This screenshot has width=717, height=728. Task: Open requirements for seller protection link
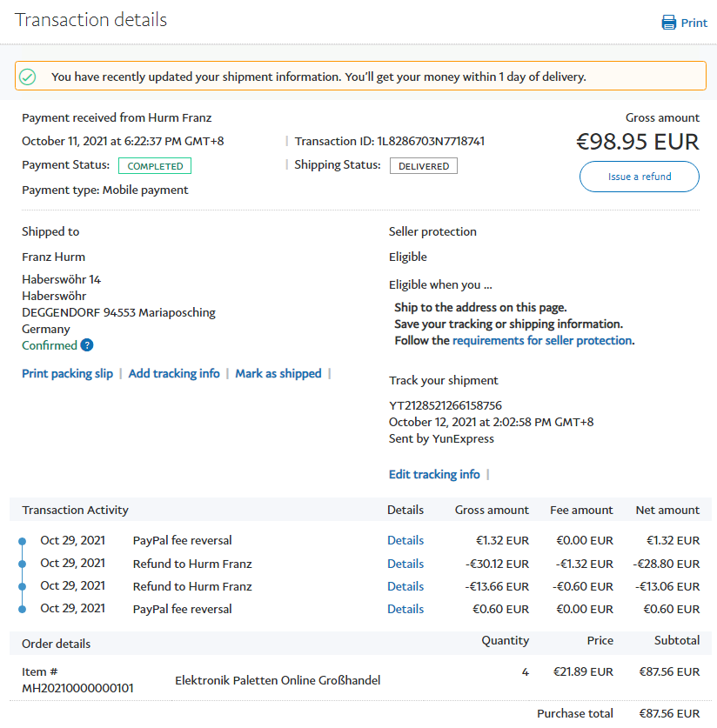coord(542,340)
